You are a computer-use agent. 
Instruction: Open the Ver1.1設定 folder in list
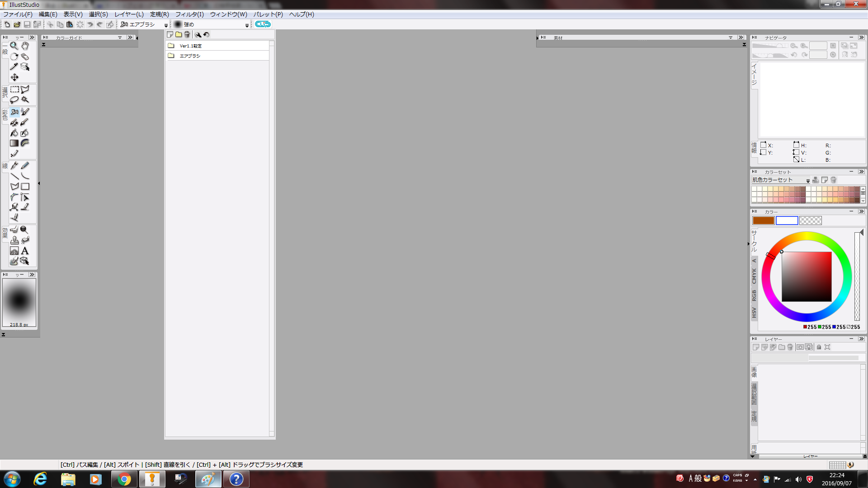190,46
